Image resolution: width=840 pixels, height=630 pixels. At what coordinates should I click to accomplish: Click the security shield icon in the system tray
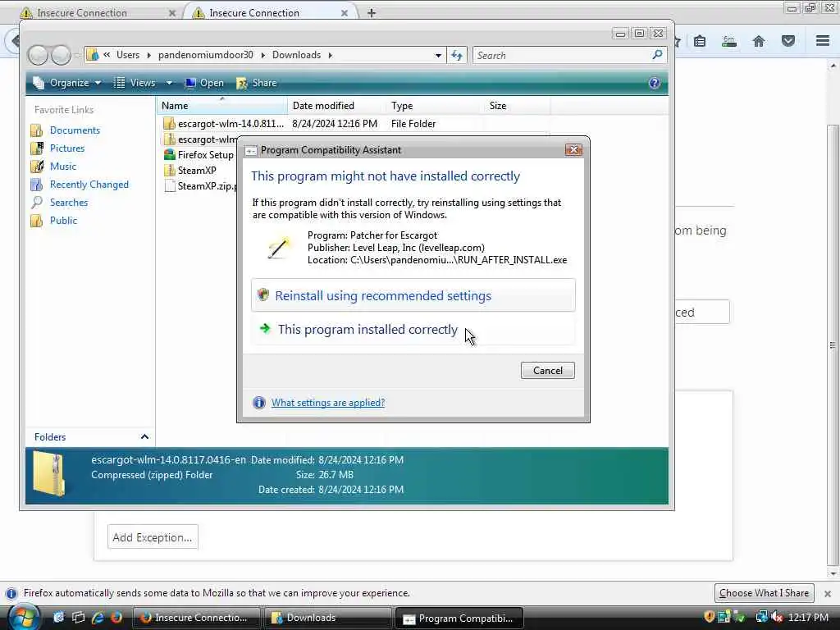(x=710, y=617)
